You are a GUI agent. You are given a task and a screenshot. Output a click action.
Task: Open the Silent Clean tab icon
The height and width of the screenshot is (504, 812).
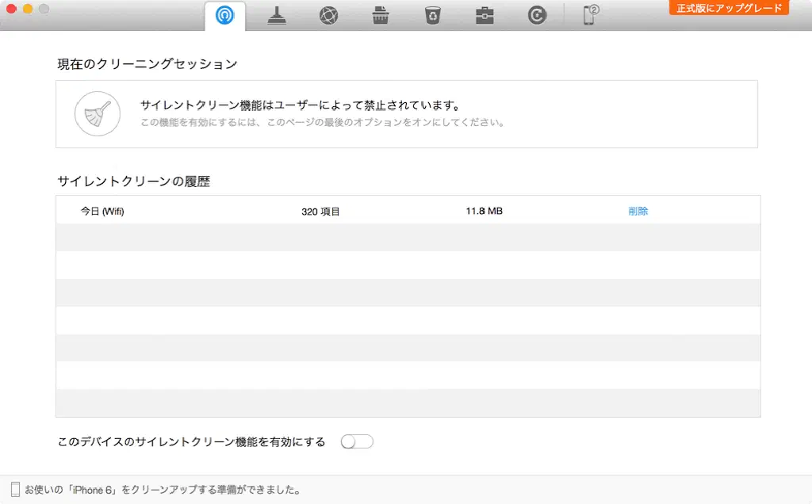[x=225, y=16]
